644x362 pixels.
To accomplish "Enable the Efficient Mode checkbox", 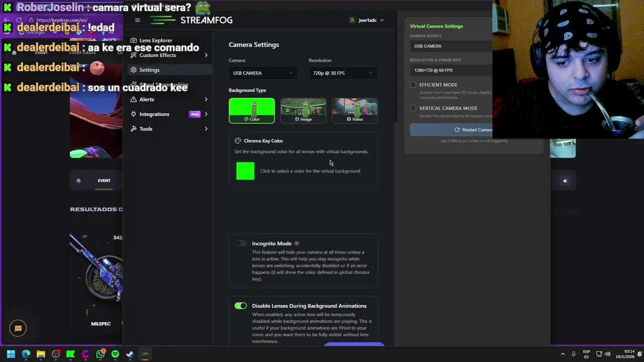I will (413, 85).
